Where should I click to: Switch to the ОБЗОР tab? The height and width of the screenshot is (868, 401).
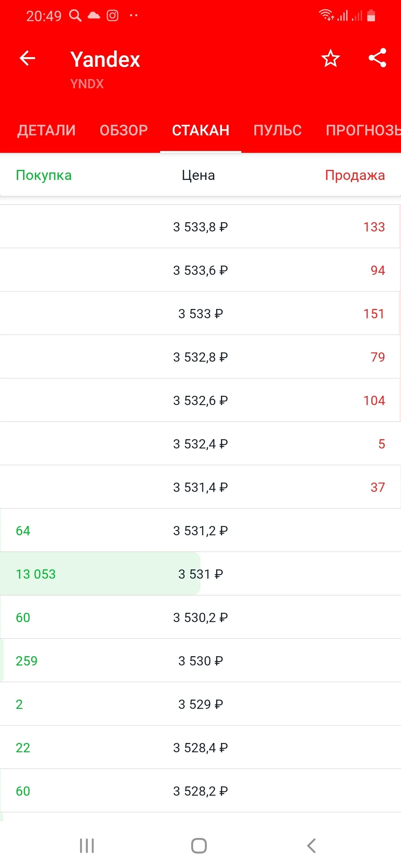click(124, 130)
